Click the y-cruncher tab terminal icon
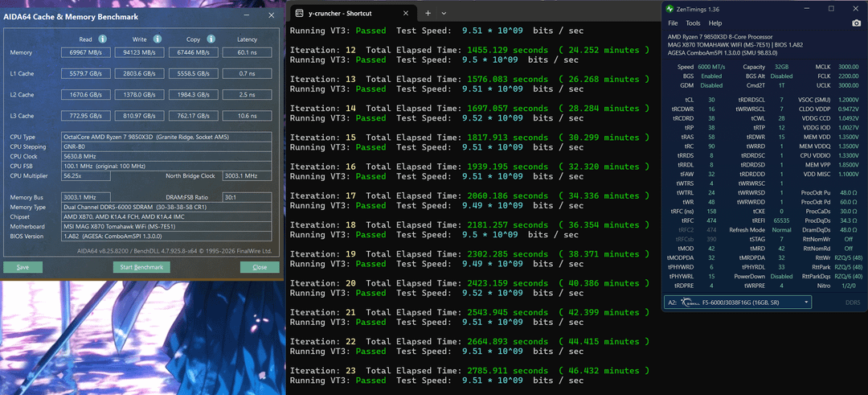This screenshot has width=868, height=395. click(299, 13)
